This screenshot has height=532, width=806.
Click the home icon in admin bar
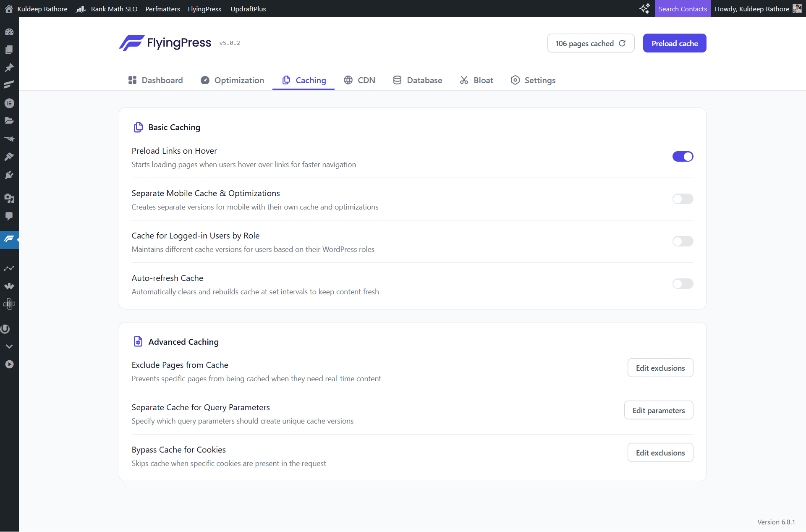click(9, 9)
